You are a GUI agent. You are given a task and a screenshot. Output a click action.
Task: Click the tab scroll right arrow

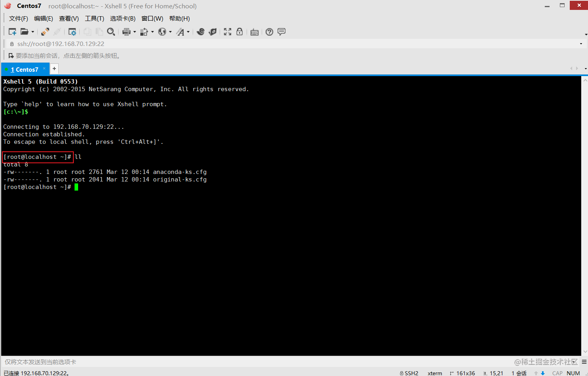(577, 69)
